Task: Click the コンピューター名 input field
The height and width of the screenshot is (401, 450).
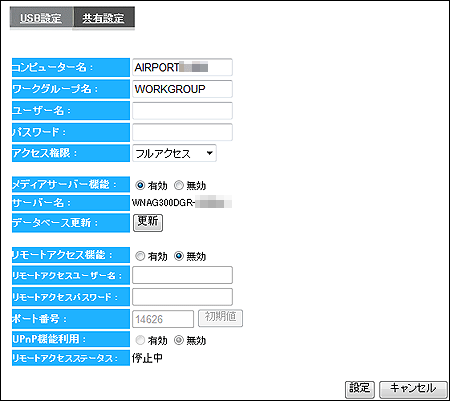Action: 182,67
